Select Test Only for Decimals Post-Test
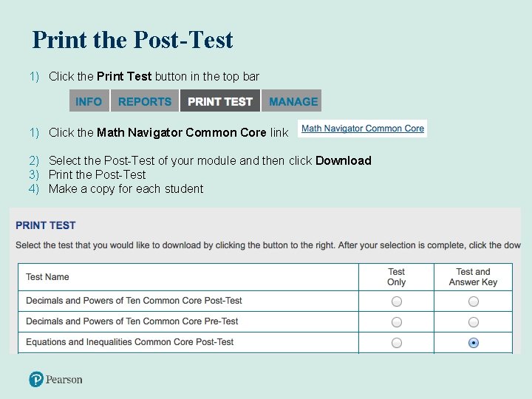This screenshot has width=532, height=399. (397, 301)
